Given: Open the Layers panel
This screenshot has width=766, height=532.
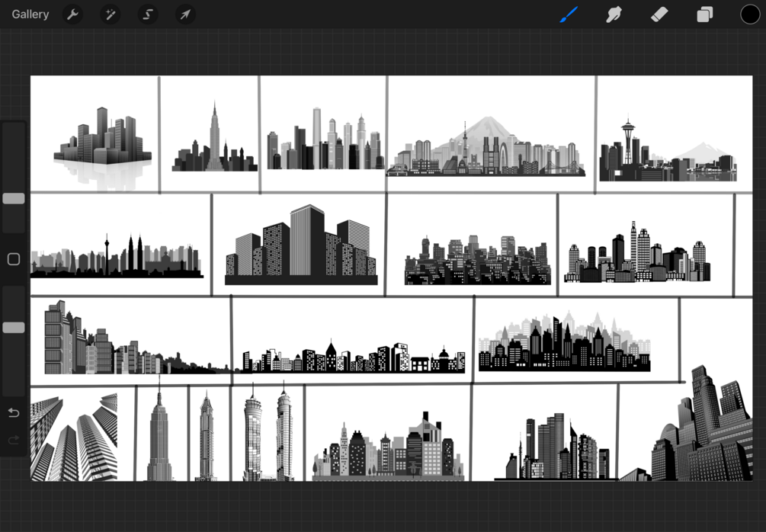Looking at the screenshot, I should click(x=704, y=14).
